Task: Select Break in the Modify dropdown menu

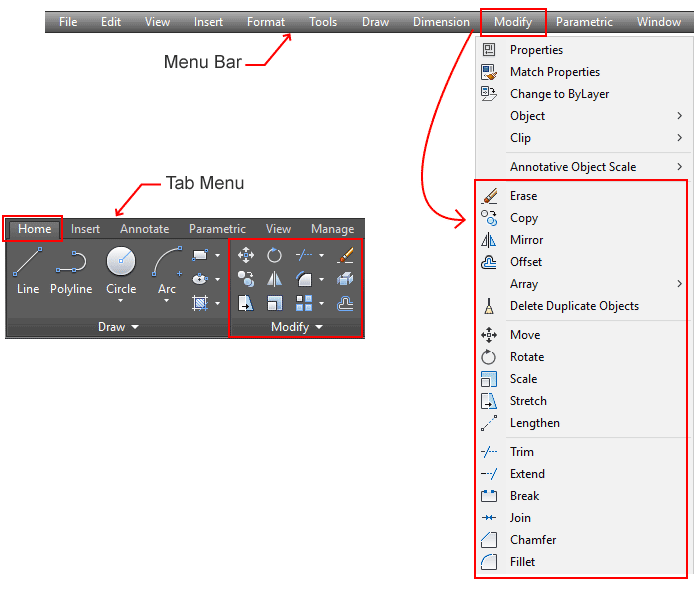Action: pyautogui.click(x=583, y=496)
